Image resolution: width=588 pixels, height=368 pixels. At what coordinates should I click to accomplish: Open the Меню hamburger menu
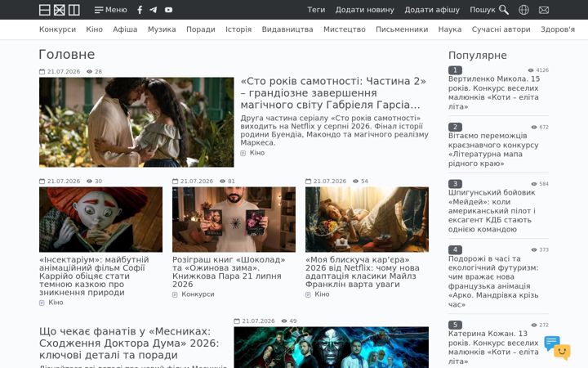[110, 10]
